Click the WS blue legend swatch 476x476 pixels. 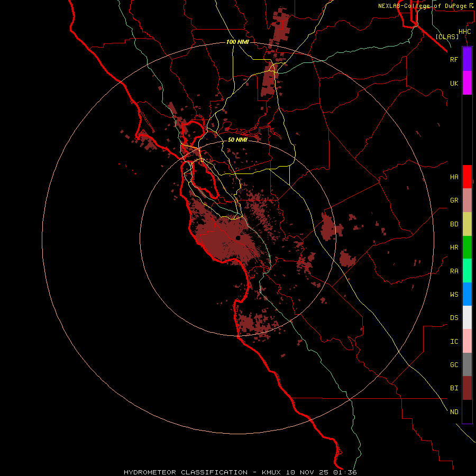click(467, 294)
